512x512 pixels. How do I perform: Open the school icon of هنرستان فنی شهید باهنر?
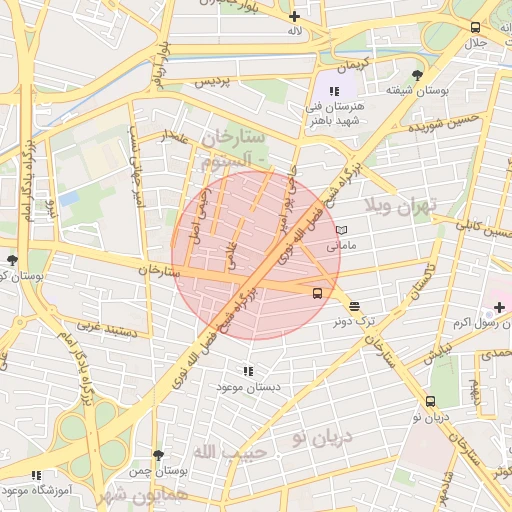pos(334,91)
